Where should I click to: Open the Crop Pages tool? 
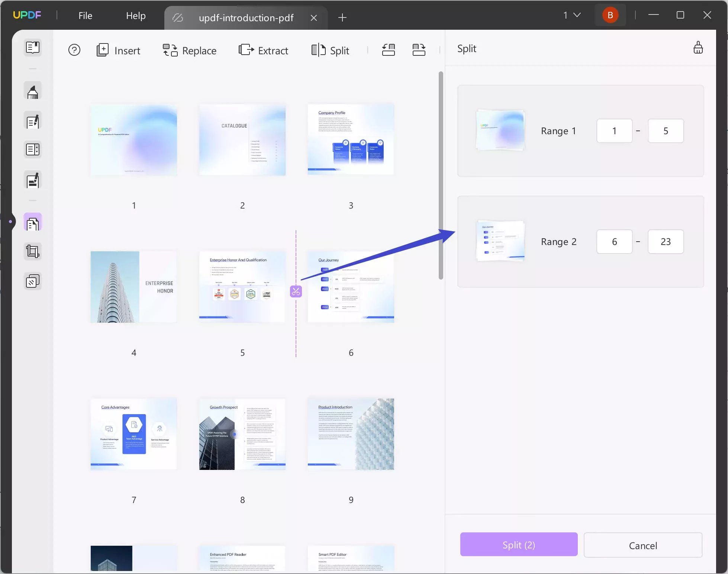[x=33, y=252]
